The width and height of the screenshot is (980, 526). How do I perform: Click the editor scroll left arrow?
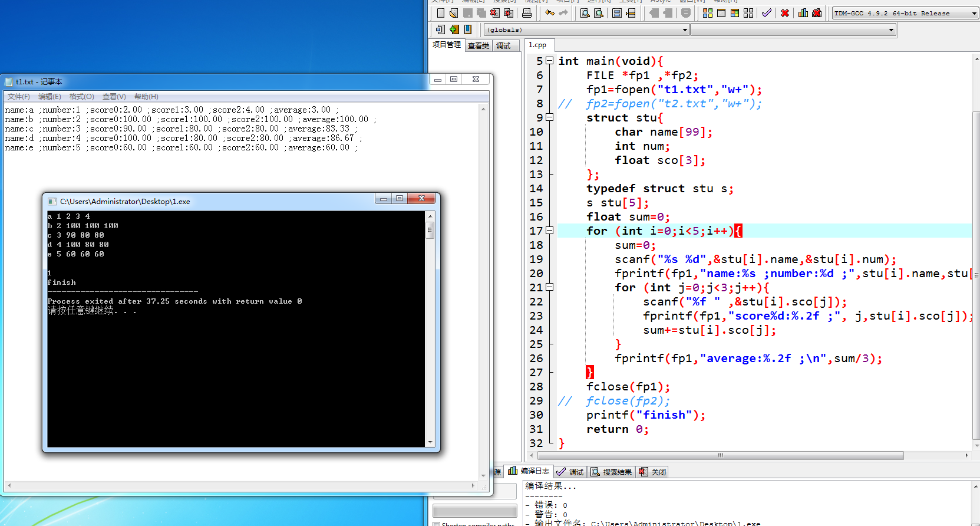point(532,455)
